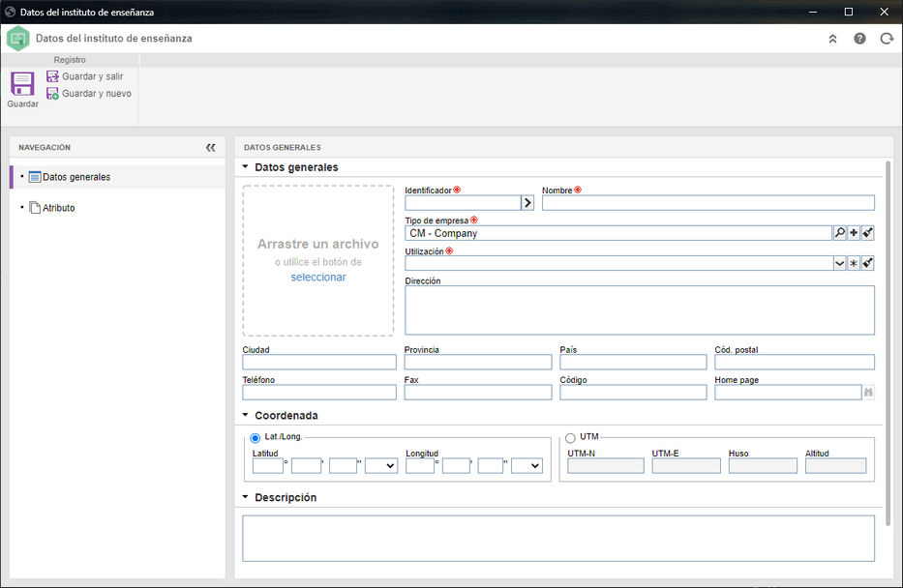Collapse the Navegación panel
The height and width of the screenshot is (588, 903).
point(211,148)
